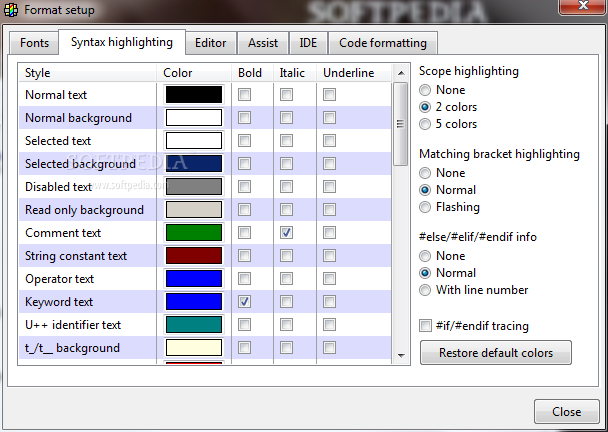This screenshot has width=608, height=432.
Task: Click the Bold column header
Action: pyautogui.click(x=252, y=73)
